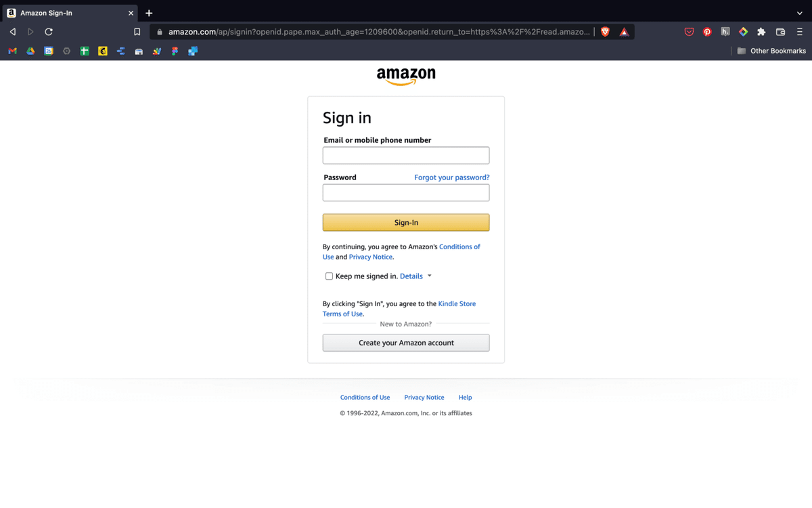Viewport: 812px width, 508px height.
Task: Open the Brave main hamburger menu
Action: [799, 32]
